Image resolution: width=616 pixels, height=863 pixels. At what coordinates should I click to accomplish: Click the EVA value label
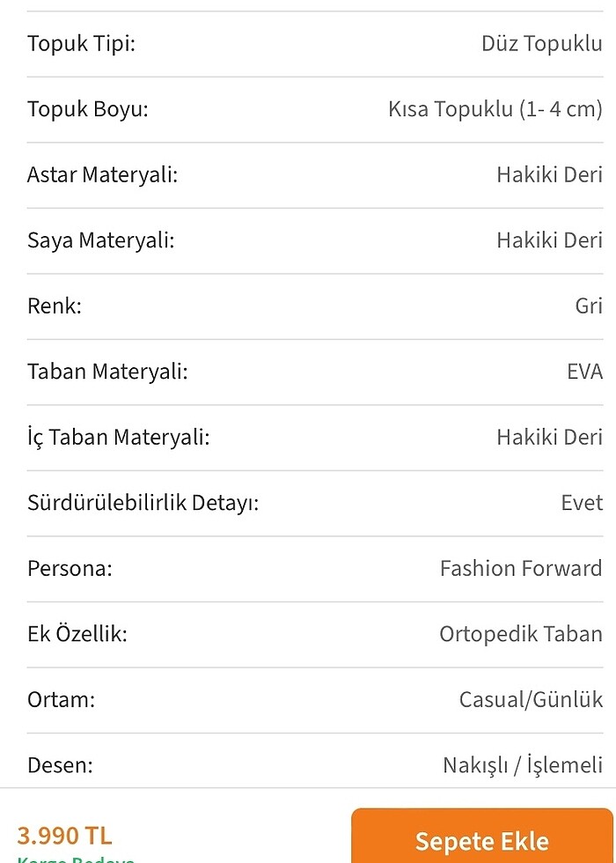[x=584, y=371]
